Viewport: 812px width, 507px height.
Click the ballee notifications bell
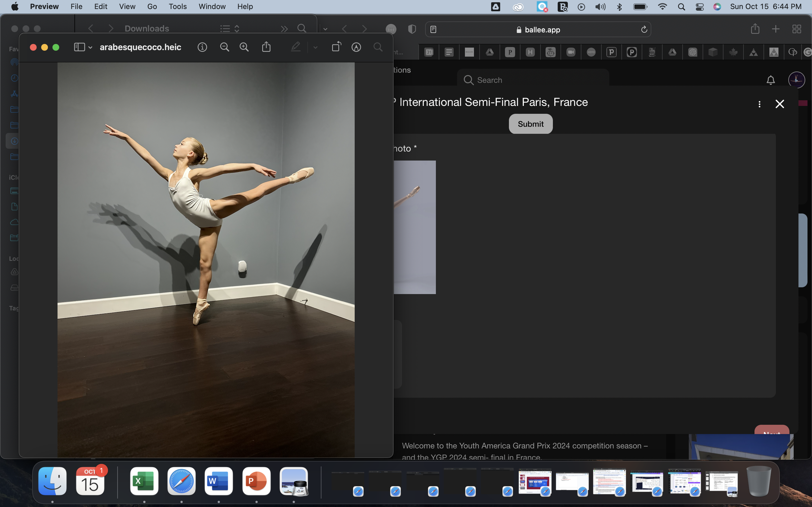(770, 80)
